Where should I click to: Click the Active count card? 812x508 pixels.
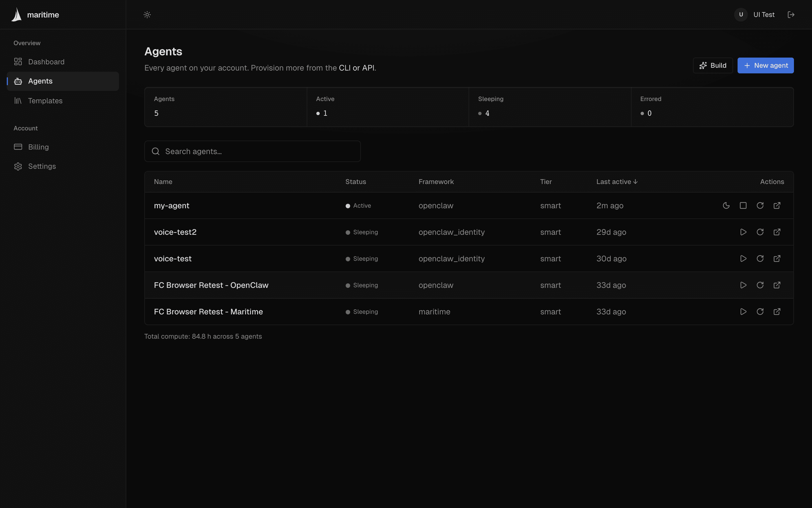pos(388,107)
